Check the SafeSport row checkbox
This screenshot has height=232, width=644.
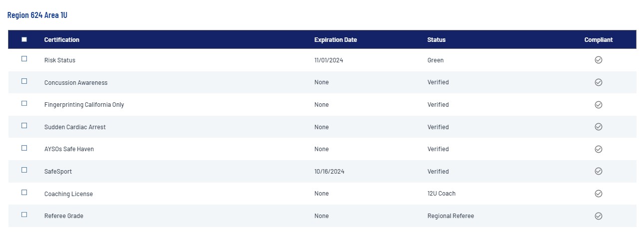(24, 170)
